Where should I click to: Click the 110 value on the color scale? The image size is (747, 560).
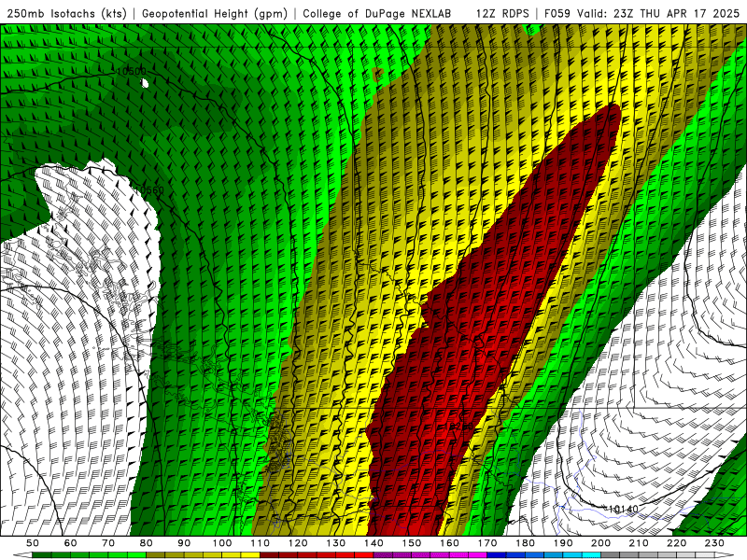tap(261, 543)
